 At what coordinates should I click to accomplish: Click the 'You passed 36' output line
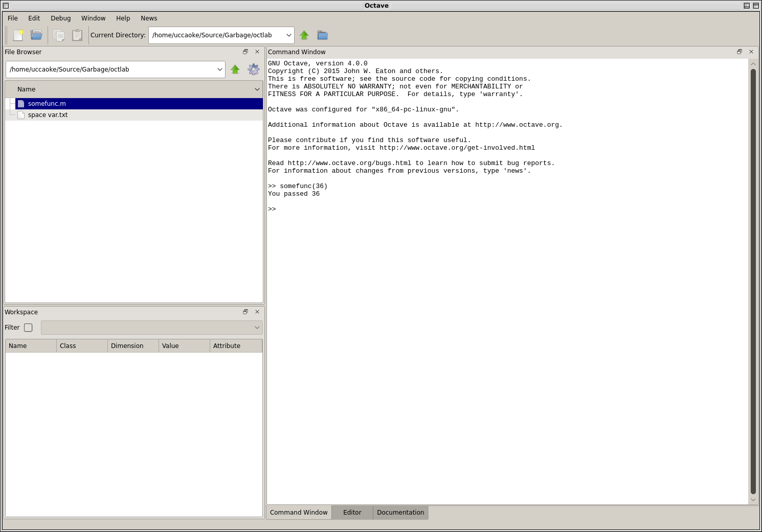pyautogui.click(x=294, y=194)
